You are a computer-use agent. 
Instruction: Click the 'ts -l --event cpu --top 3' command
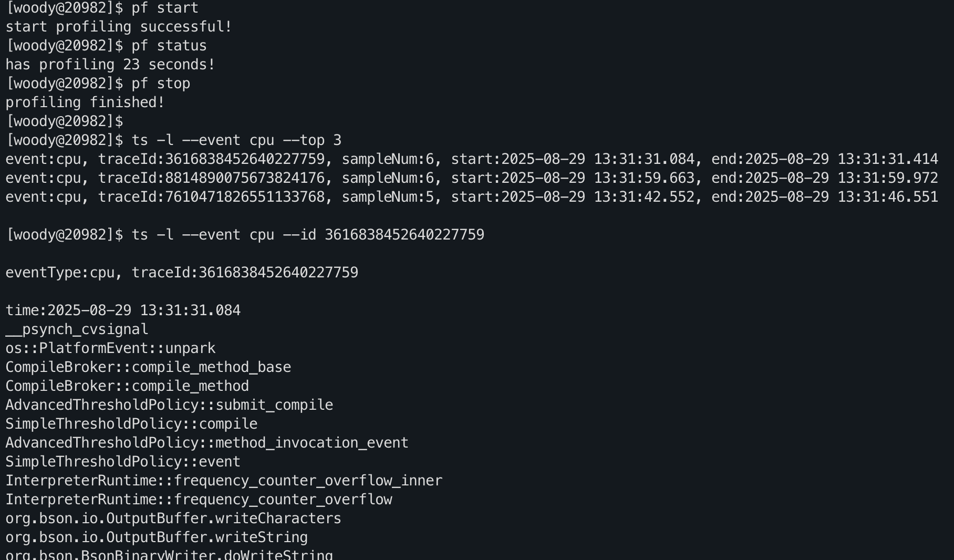(236, 140)
